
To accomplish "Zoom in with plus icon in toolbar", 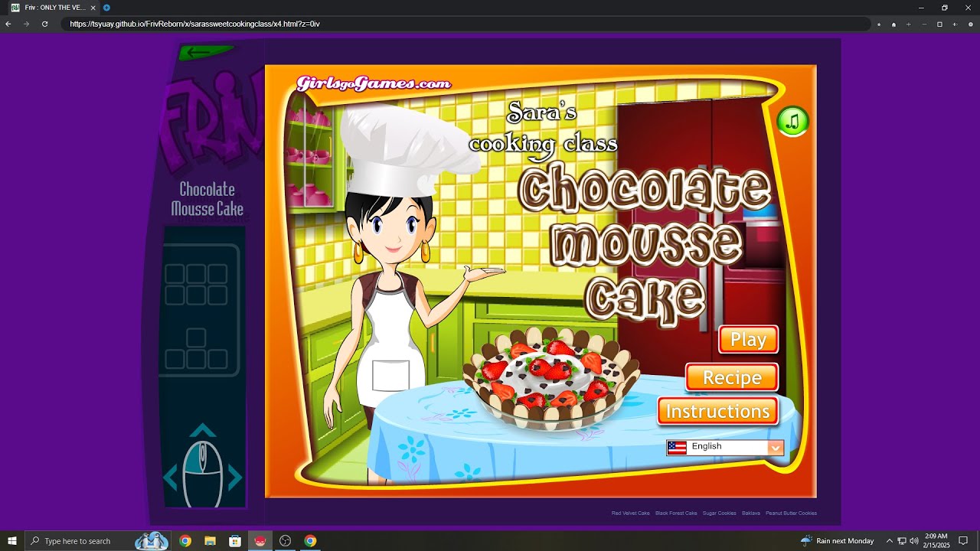I will (x=909, y=24).
